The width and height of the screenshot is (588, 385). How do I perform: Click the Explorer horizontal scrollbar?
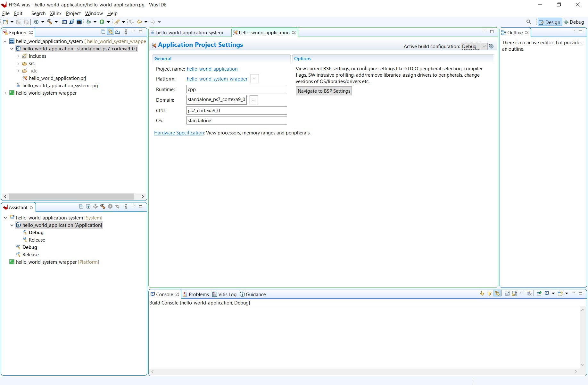(x=71, y=196)
